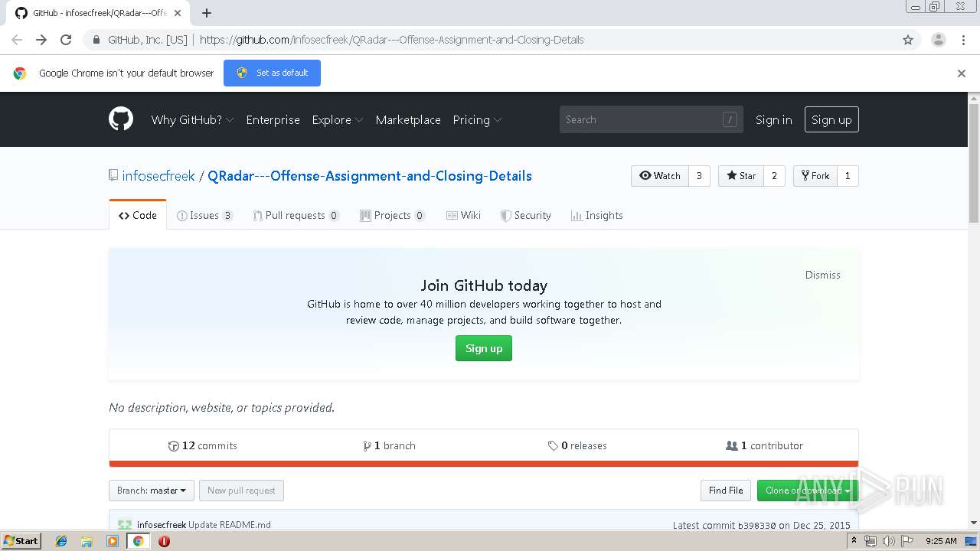Switch to the Projects tab
The width and height of the screenshot is (980, 551).
pyautogui.click(x=392, y=215)
